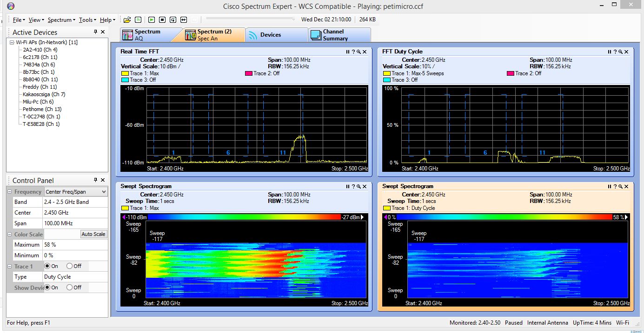The image size is (644, 333).
Task: Open help for the Duty Cycle Swept Spectrogram
Action: [615, 186]
